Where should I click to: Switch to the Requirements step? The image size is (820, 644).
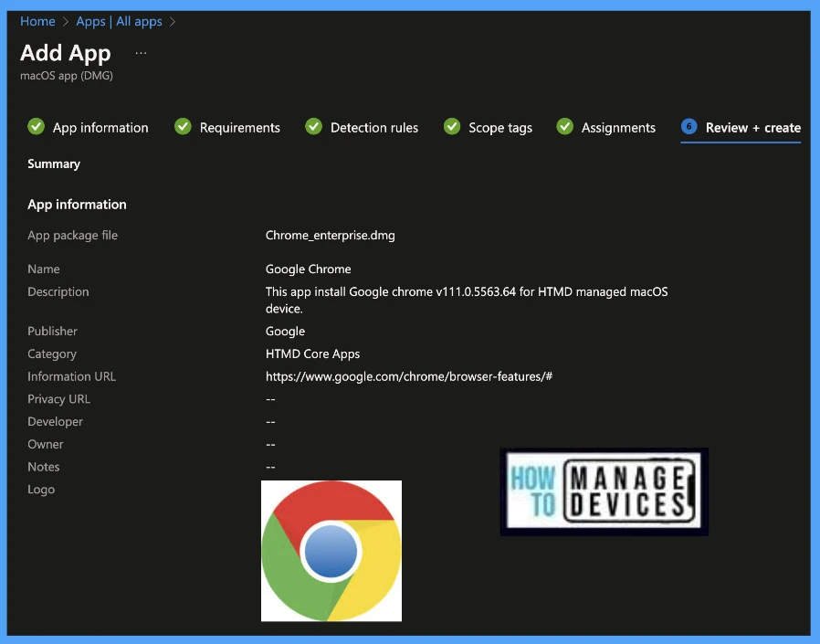click(x=239, y=128)
